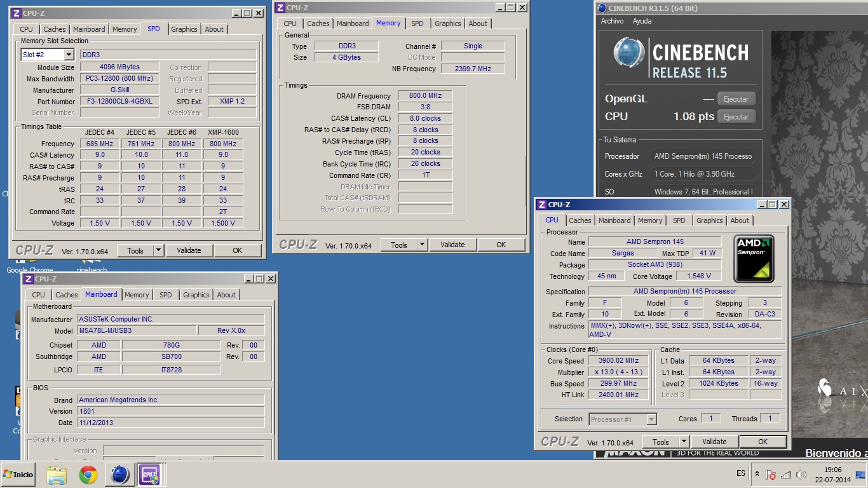The image size is (868, 488).
Task: Click Core Speed value 3900.02 MHz
Action: coord(618,361)
